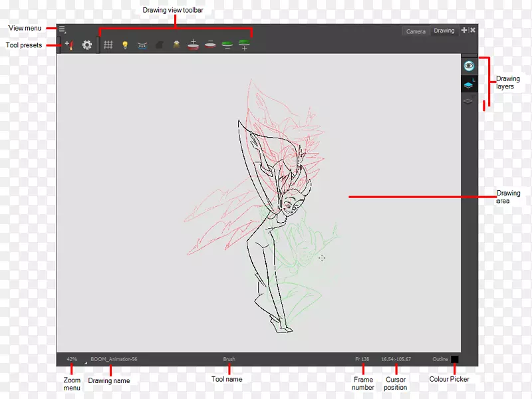Open the 42% zoom menu
532x399 pixels.
tap(72, 359)
